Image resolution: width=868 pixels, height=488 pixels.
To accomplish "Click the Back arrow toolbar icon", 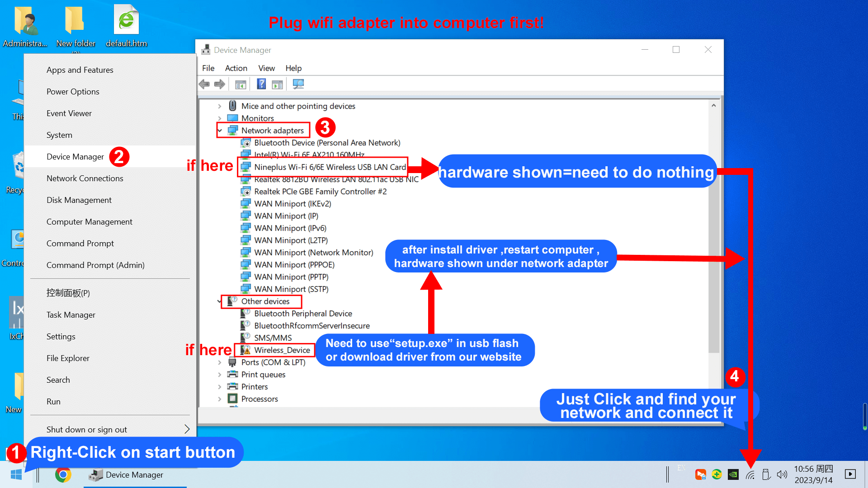I will pos(204,84).
